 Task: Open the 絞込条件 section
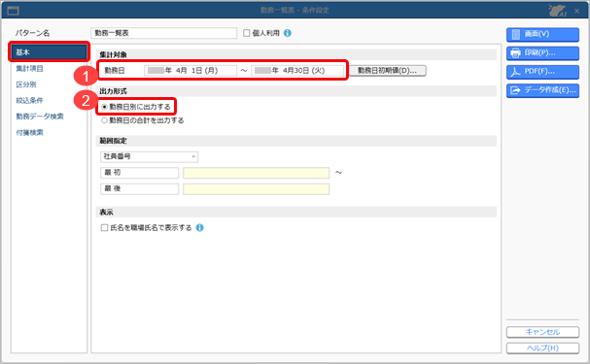(30, 101)
